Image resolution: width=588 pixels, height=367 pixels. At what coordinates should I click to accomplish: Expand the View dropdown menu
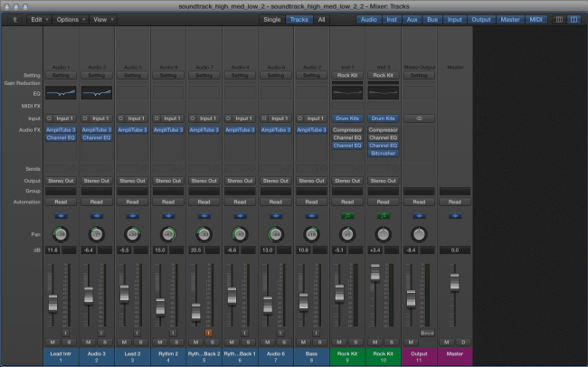pyautogui.click(x=104, y=19)
